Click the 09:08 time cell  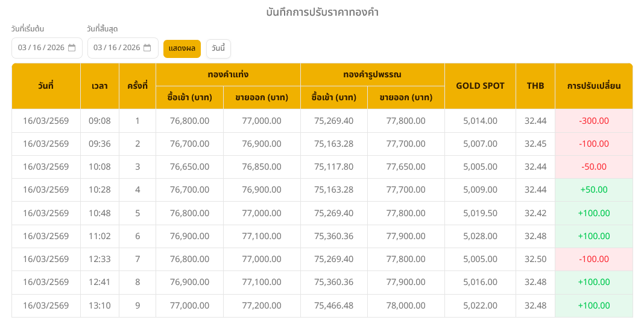coord(99,121)
